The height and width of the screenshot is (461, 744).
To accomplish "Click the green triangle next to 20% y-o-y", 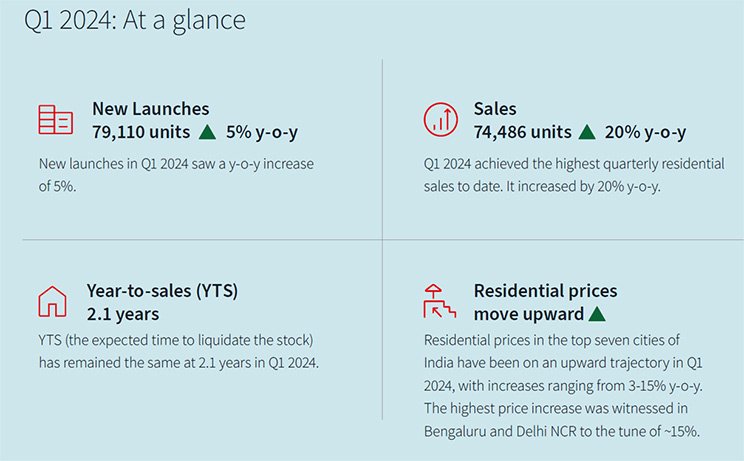I will point(587,132).
